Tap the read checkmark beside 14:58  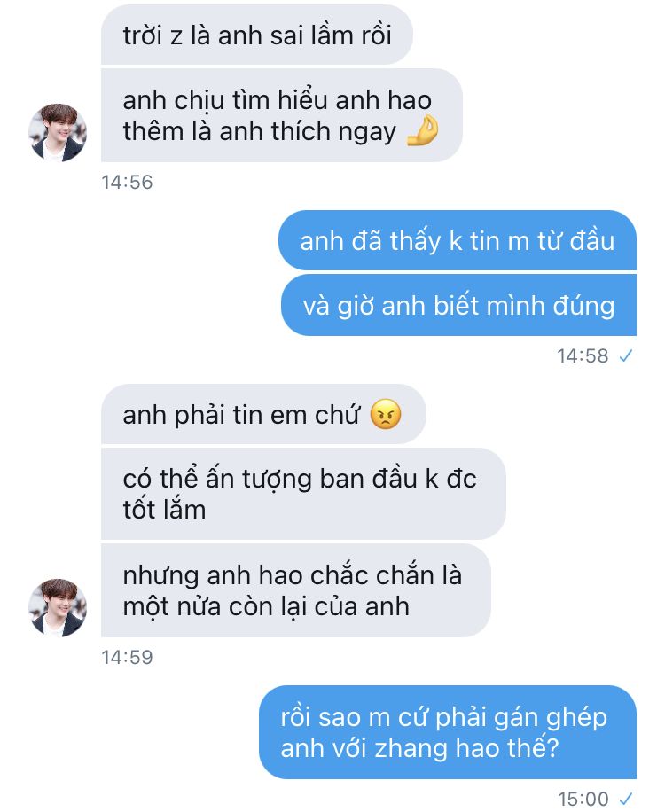tap(626, 355)
